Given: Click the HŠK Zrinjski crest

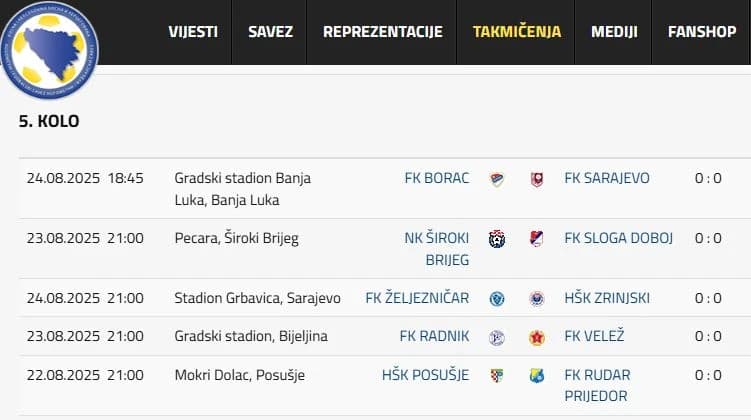Looking at the screenshot, I should [537, 299].
